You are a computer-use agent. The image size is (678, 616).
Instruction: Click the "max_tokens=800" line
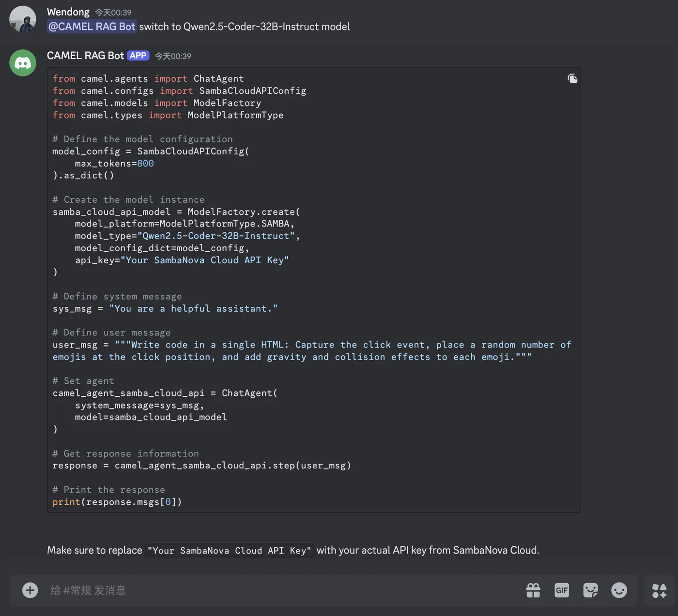pos(114,163)
